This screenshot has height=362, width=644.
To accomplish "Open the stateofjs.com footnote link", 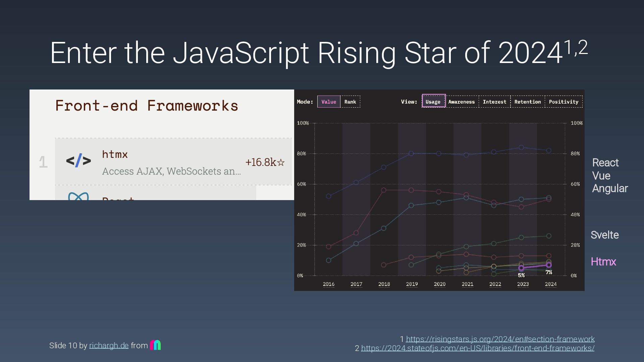I will 478,348.
